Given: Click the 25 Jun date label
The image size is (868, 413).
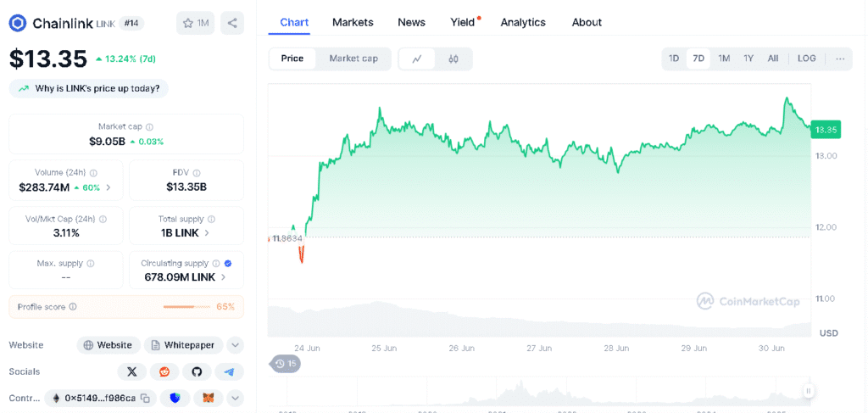Looking at the screenshot, I should coord(384,349).
